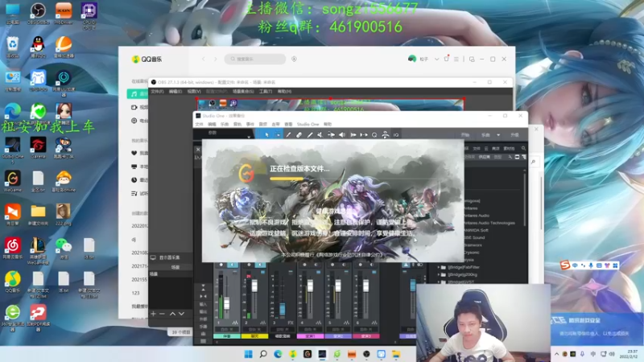Toggle solo on mixer channel 1
The height and width of the screenshot is (362, 644).
coord(232,265)
